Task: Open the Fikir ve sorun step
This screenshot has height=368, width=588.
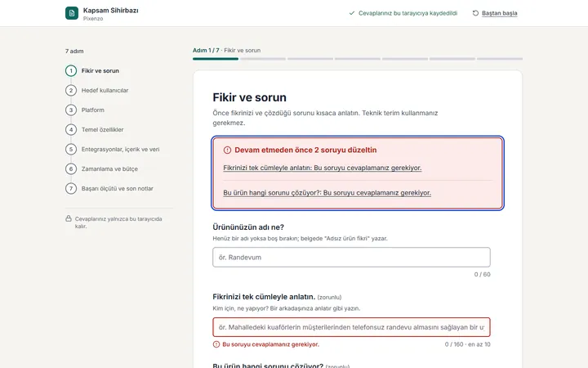Action: click(100, 70)
